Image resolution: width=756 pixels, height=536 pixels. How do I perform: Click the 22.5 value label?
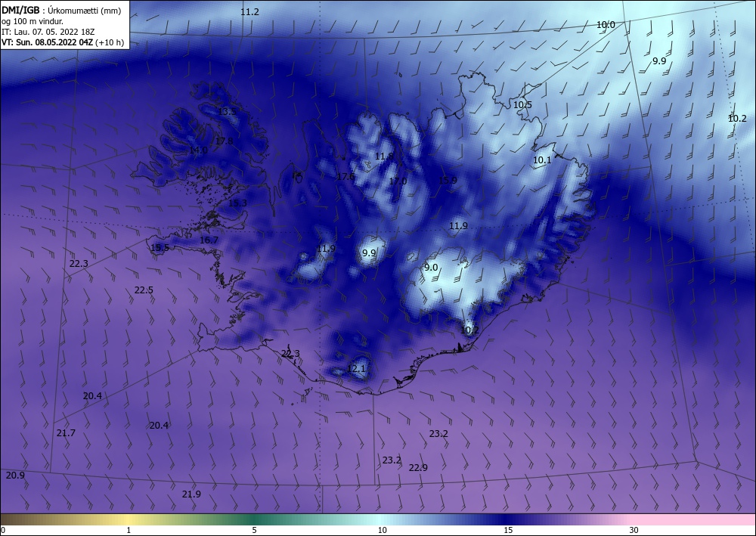point(144,290)
